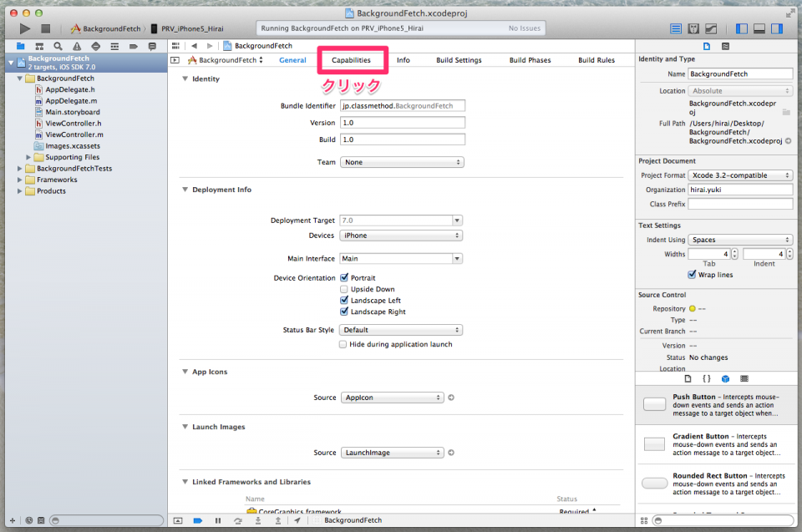Image resolution: width=802 pixels, height=532 pixels.
Task: Open the Main Interface combo arrow
Action: coord(457,259)
